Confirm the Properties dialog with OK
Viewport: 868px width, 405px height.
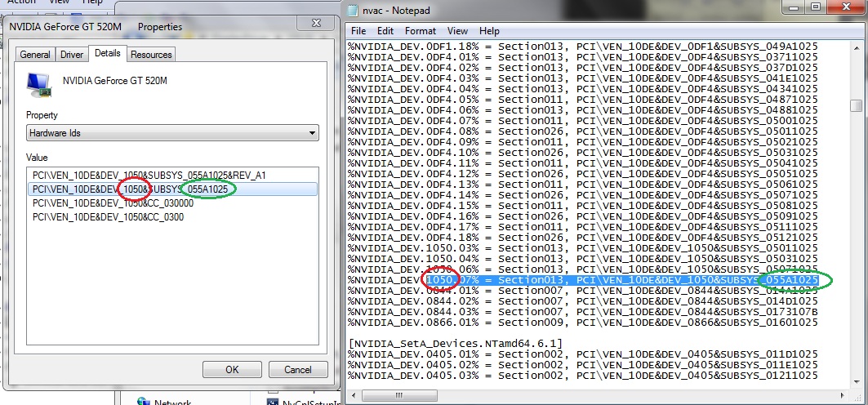tap(232, 370)
